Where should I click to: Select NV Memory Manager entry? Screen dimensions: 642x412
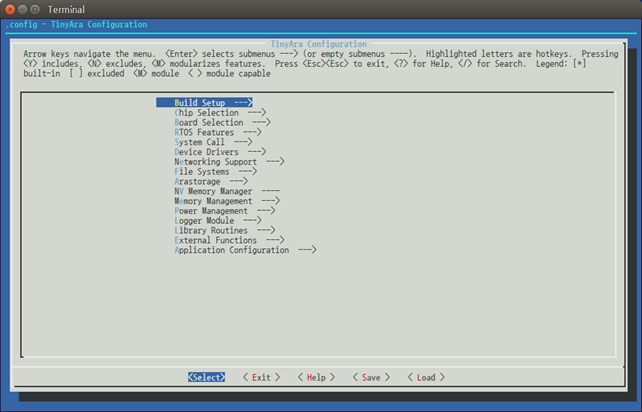pyautogui.click(x=213, y=191)
